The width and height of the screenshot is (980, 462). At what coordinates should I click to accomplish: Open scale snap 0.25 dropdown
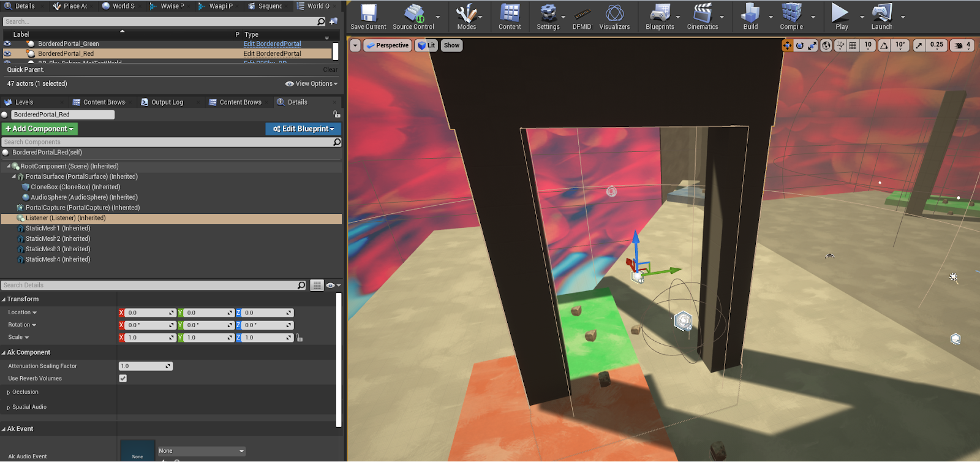pyautogui.click(x=937, y=45)
